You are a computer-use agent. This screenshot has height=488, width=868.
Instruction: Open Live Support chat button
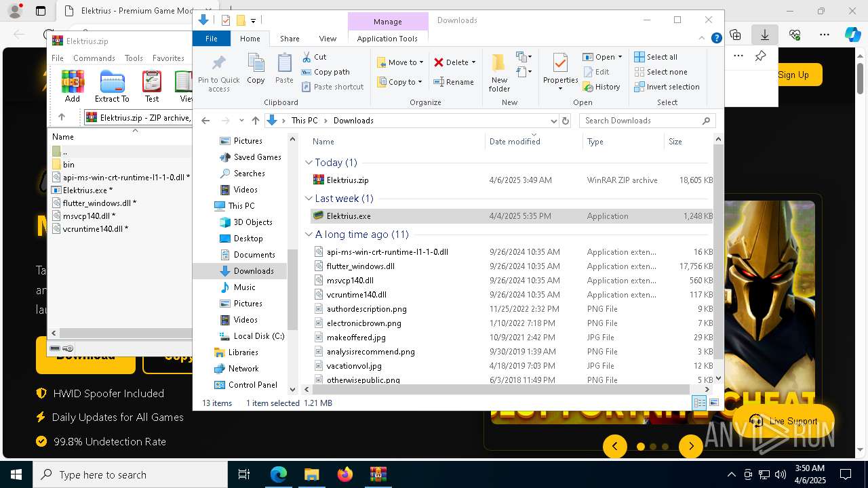point(783,421)
